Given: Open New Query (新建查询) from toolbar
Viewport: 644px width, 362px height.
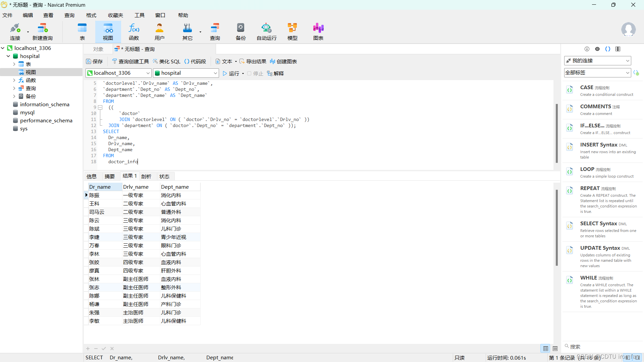Looking at the screenshot, I should (43, 32).
